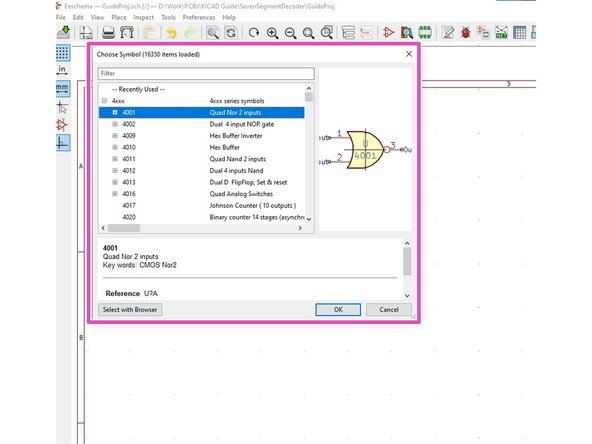Open the Tools menu
Image resolution: width=592 pixels, height=444 pixels.
pos(168,17)
